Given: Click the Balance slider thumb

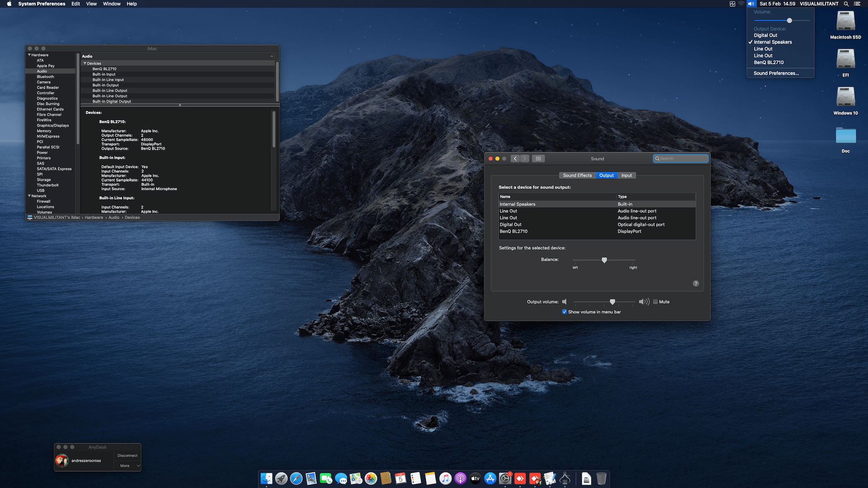Looking at the screenshot, I should 604,260.
